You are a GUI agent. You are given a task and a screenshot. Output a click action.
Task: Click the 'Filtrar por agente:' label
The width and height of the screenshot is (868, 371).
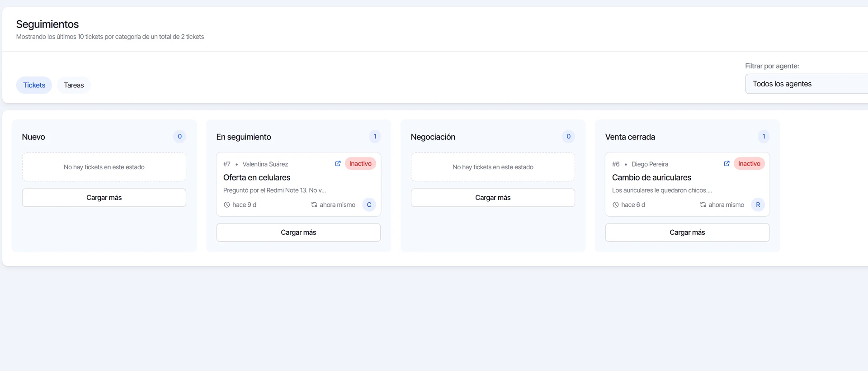click(x=772, y=66)
